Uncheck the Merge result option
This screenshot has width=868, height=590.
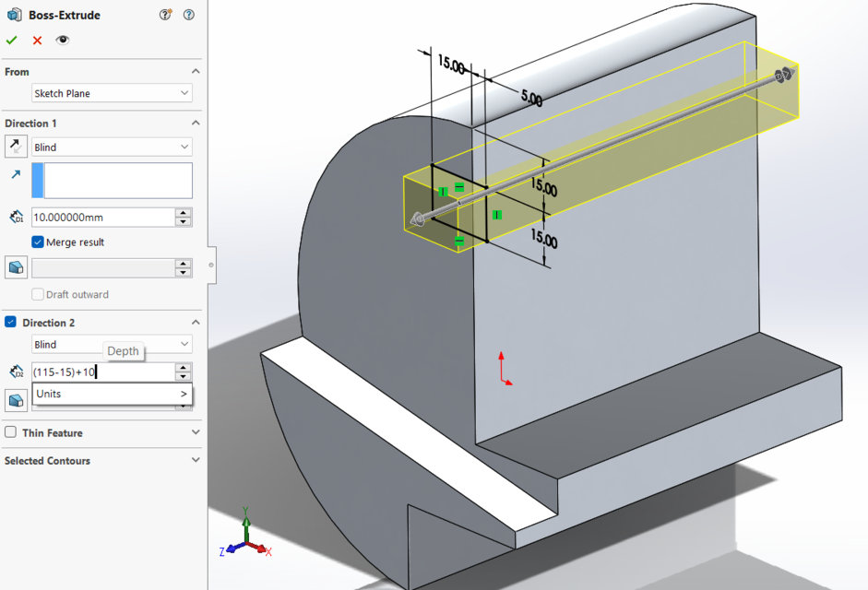pyautogui.click(x=36, y=242)
